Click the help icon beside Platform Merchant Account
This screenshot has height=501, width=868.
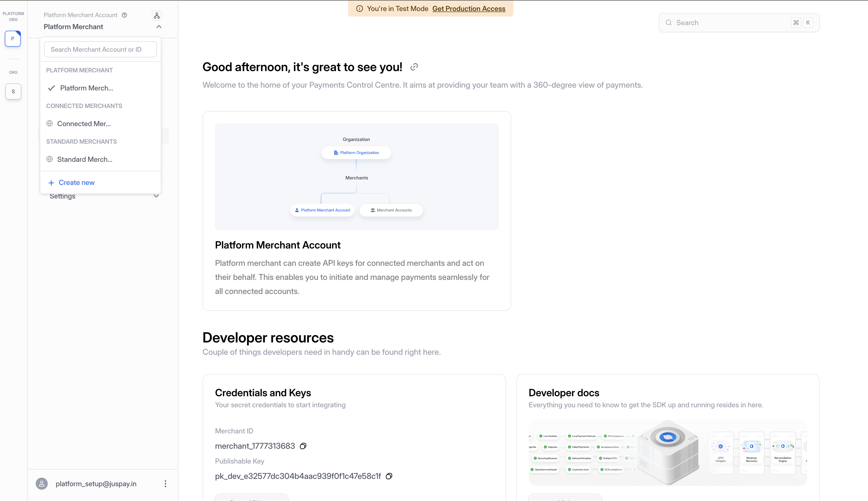point(125,15)
